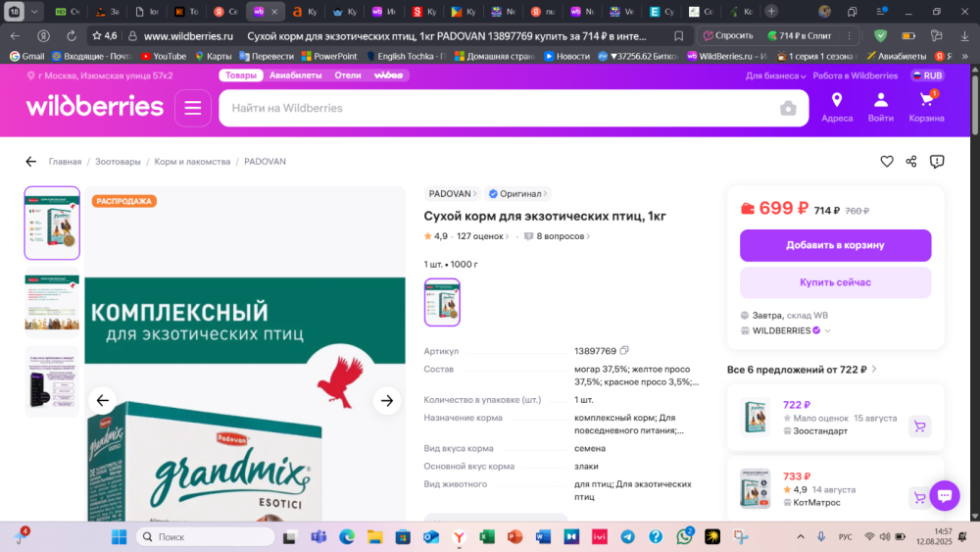980x552 pixels.
Task: Open the RUB currency selector
Action: 927,75
